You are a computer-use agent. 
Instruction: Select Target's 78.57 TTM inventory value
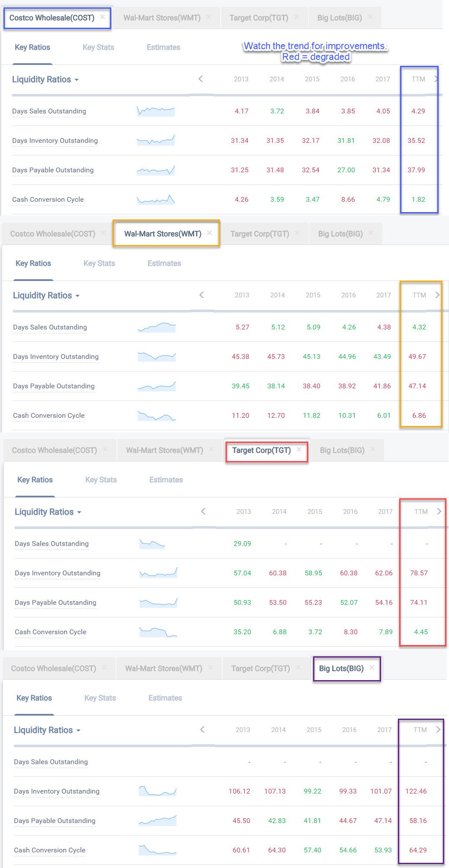(x=419, y=573)
